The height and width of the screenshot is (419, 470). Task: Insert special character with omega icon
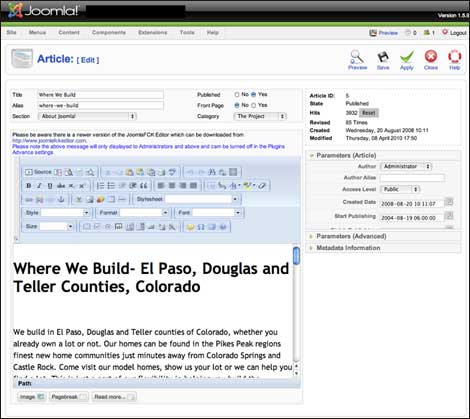click(201, 227)
